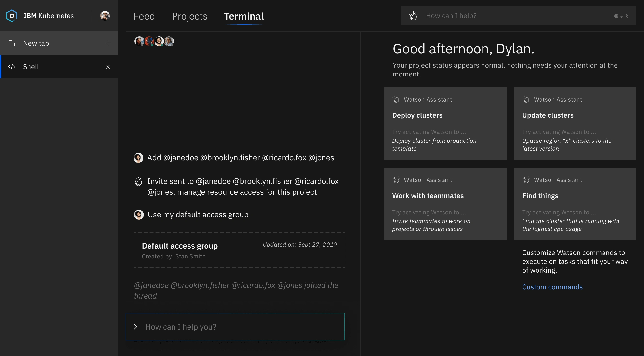Click Invite teammates to work on projects text
This screenshot has width=644, height=356.
click(431, 225)
